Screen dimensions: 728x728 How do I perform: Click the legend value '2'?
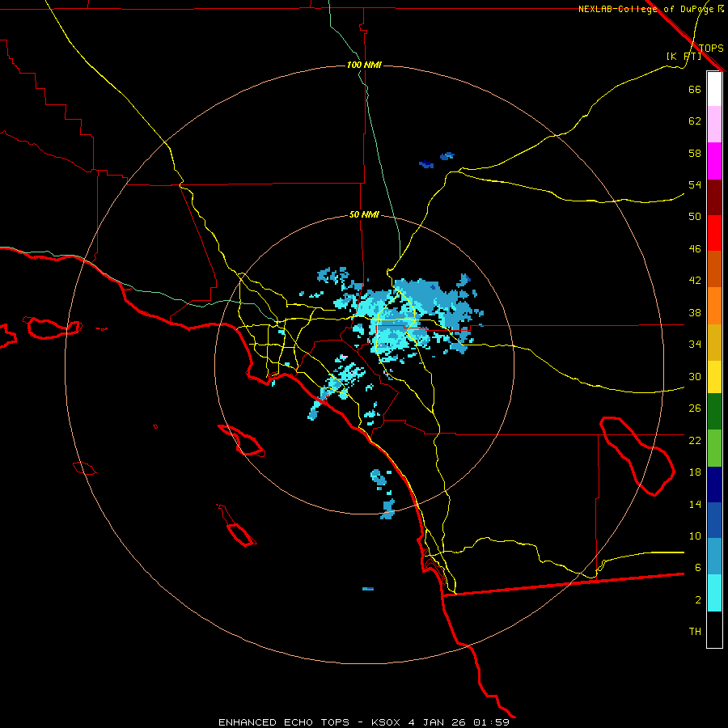tap(698, 600)
